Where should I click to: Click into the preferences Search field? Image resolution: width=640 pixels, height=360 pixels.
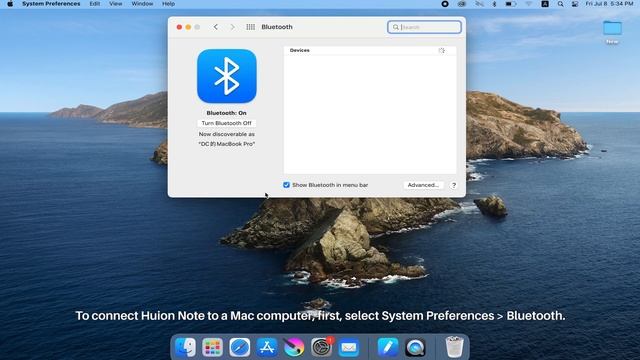(424, 27)
